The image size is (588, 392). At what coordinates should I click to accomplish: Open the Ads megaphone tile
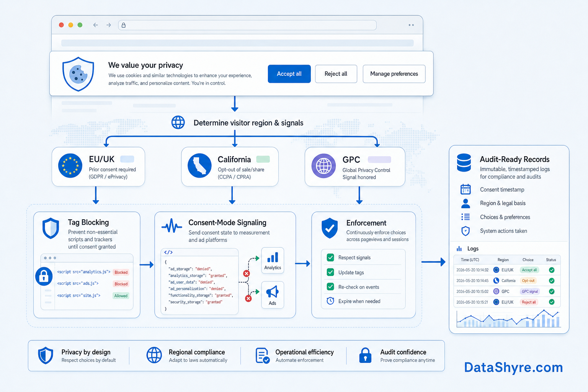coord(273,295)
